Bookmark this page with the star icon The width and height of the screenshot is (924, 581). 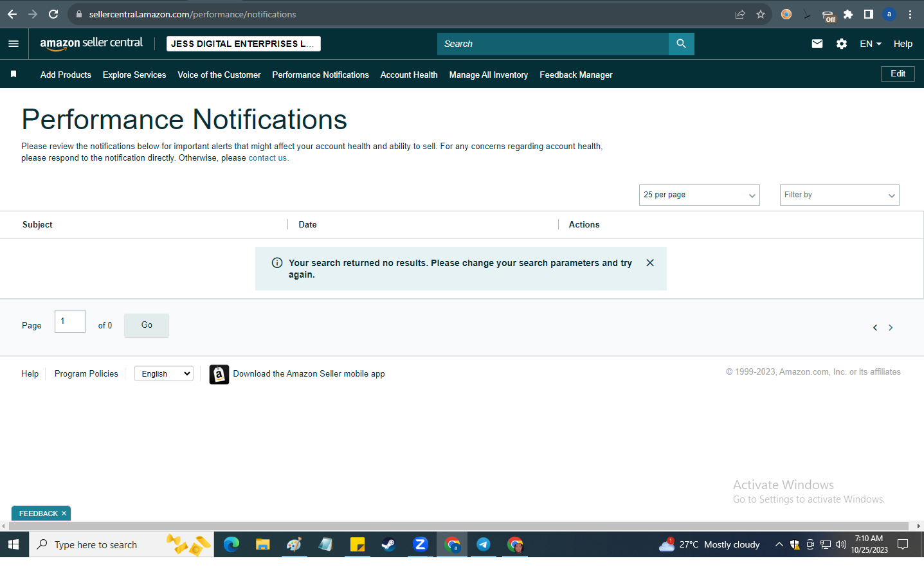point(761,14)
